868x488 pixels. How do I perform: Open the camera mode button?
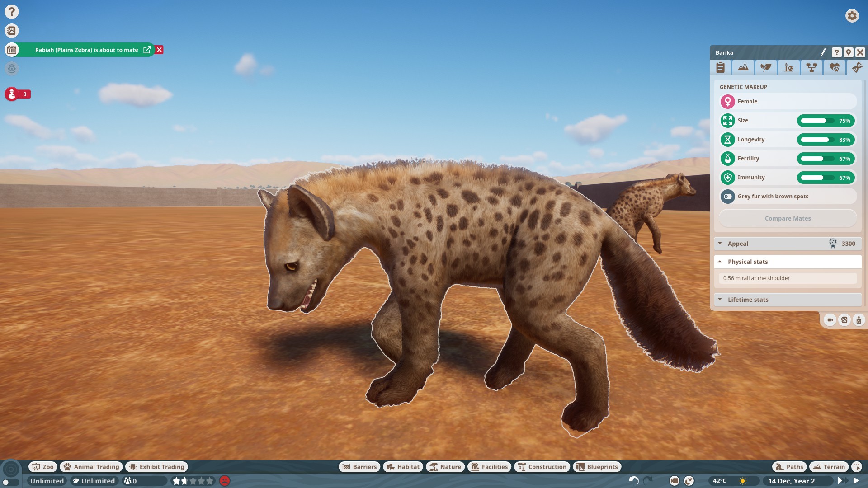pos(674,481)
